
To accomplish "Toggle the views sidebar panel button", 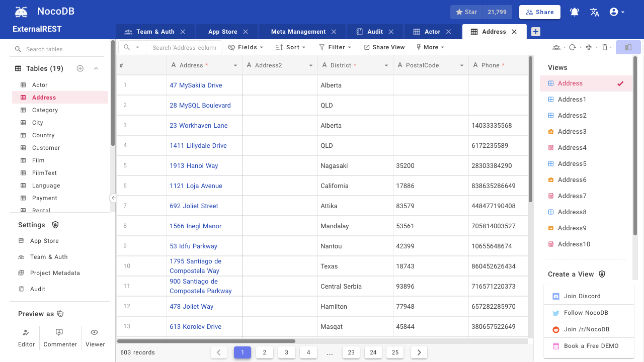I will (x=628, y=47).
